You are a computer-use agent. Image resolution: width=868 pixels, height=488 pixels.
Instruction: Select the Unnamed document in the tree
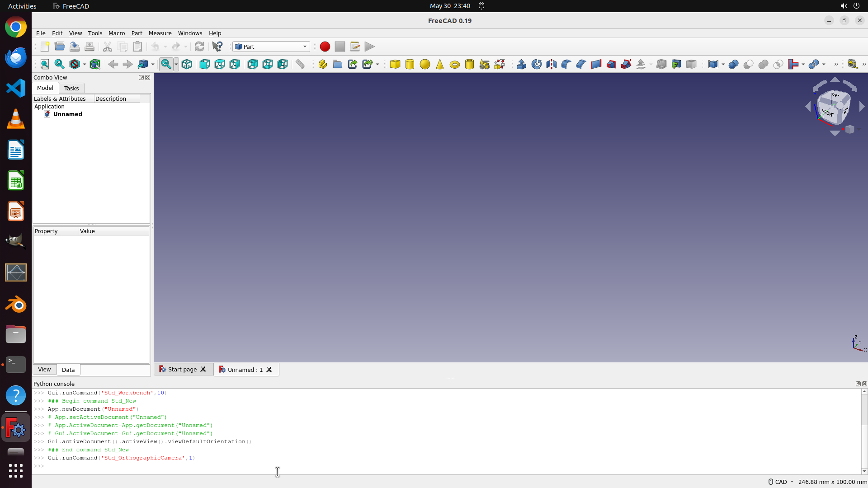67,114
